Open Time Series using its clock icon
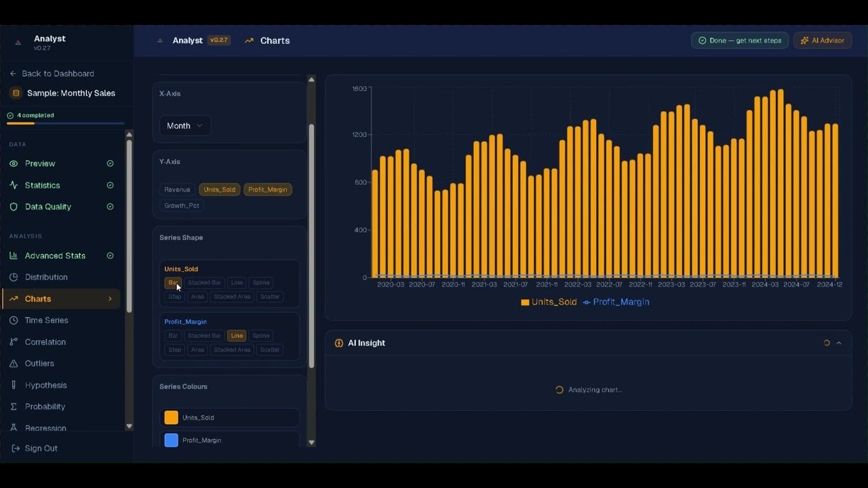 14,320
